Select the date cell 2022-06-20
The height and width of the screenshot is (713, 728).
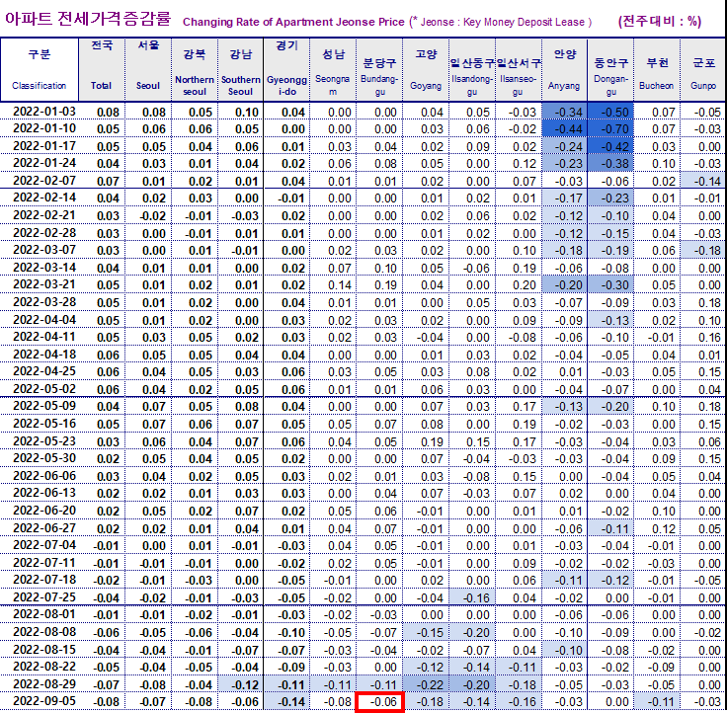tap(40, 511)
